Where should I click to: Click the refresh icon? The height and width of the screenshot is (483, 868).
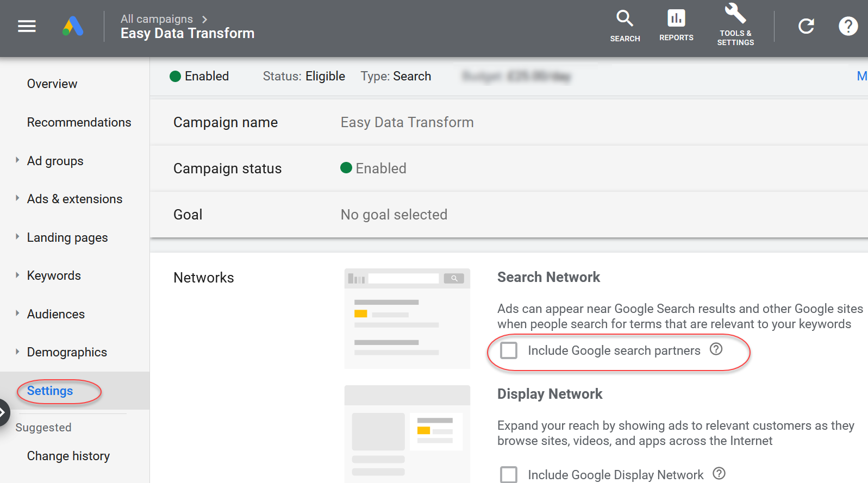(x=806, y=26)
